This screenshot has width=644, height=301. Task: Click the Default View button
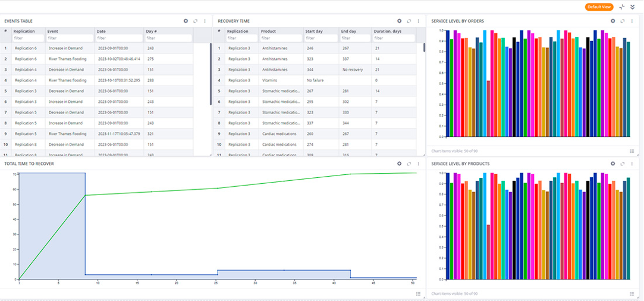coord(599,7)
